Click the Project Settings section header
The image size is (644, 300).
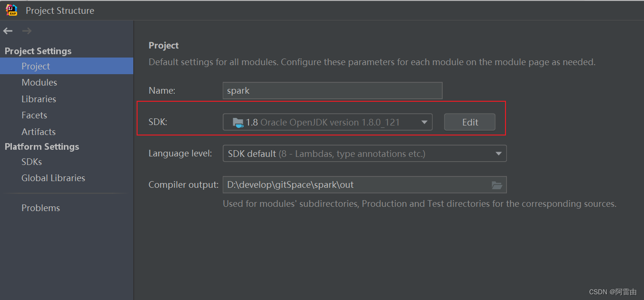pos(38,51)
